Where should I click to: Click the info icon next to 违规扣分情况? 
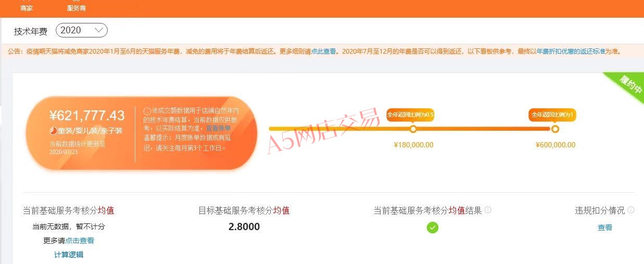pyautogui.click(x=631, y=210)
